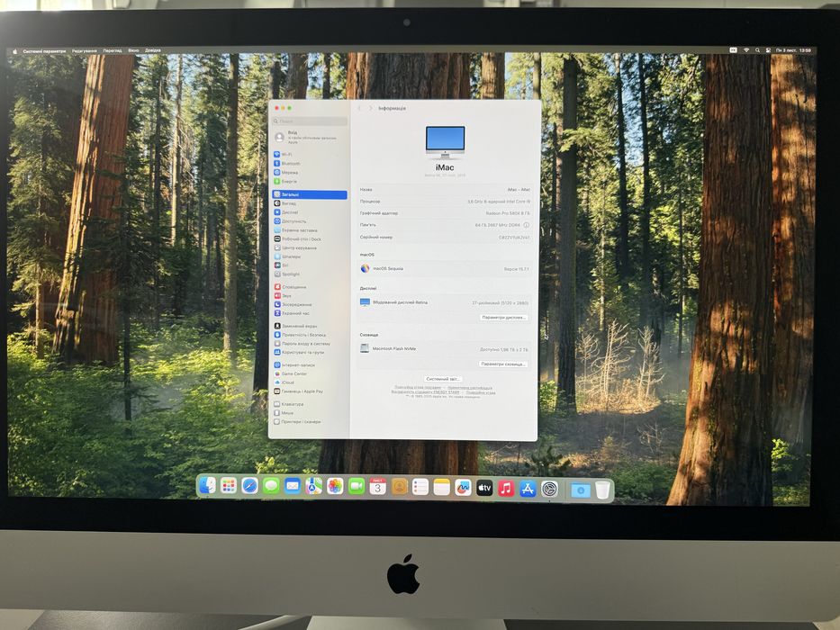Click the Spotlight search icon in the menu bar

(757, 50)
